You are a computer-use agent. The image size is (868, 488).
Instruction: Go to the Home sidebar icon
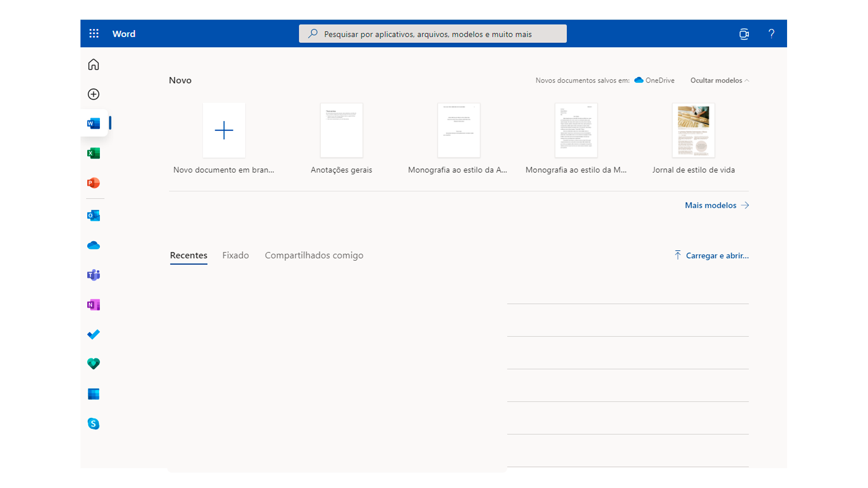click(x=94, y=65)
